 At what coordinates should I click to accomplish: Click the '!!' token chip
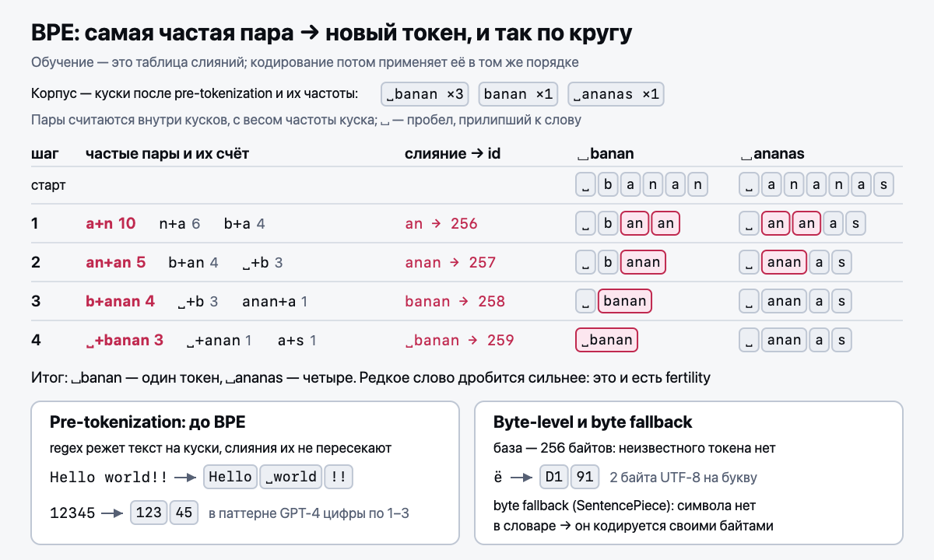pos(339,477)
